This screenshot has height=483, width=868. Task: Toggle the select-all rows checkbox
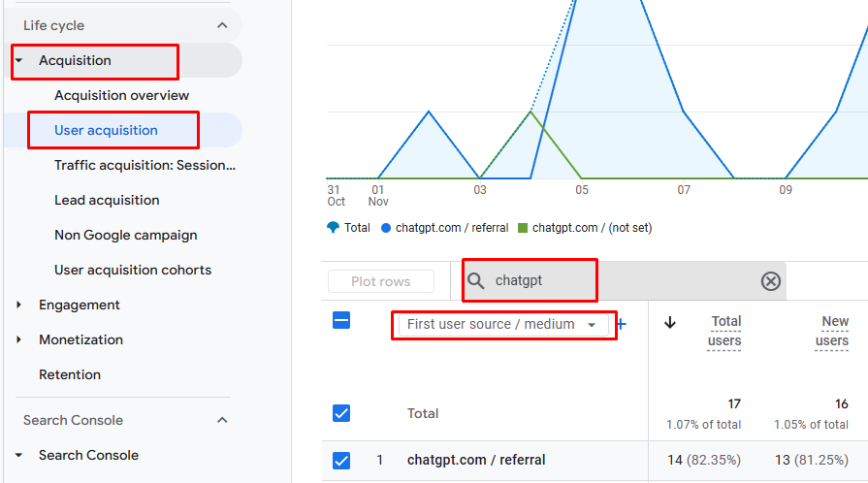tap(341, 320)
